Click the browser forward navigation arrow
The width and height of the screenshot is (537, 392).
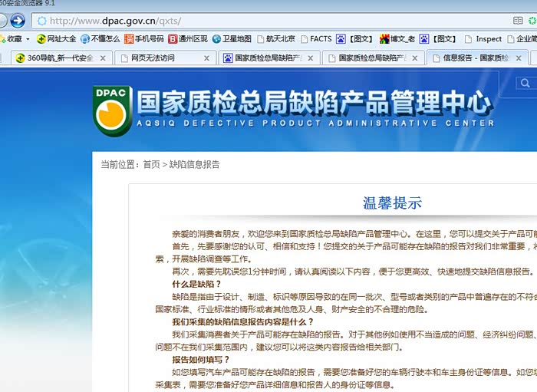click(18, 21)
